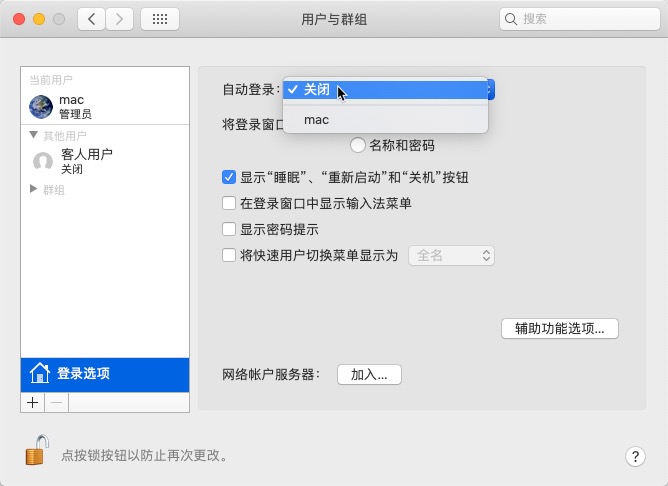Show all preferences grid icon
Screen dimensions: 668x486
coord(160,19)
